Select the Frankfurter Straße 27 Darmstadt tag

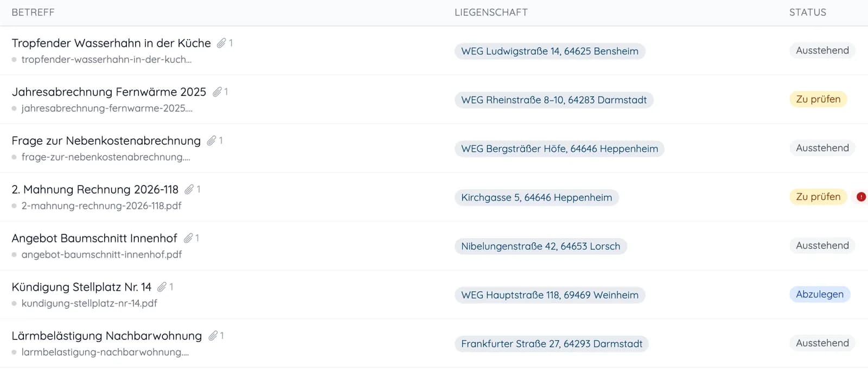click(x=552, y=344)
